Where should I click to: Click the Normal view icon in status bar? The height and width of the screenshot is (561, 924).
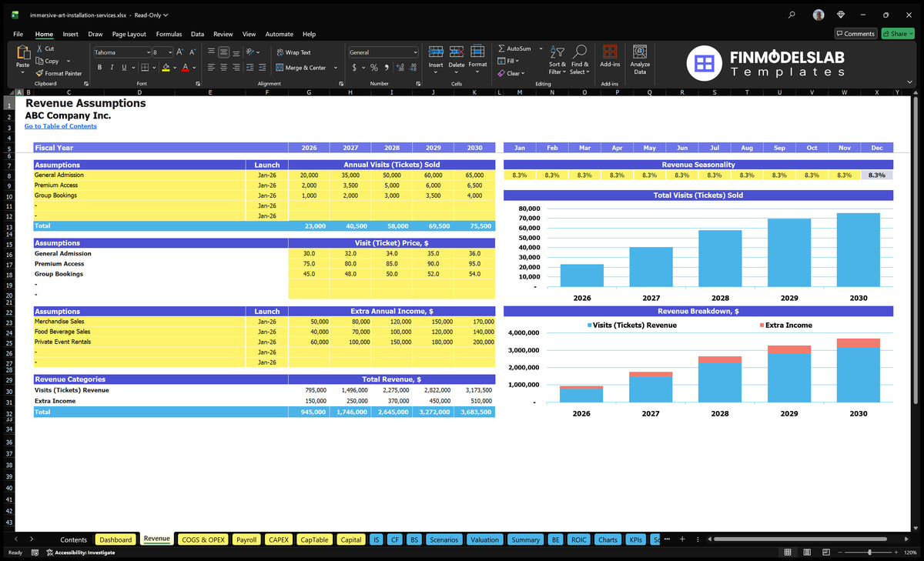click(787, 553)
